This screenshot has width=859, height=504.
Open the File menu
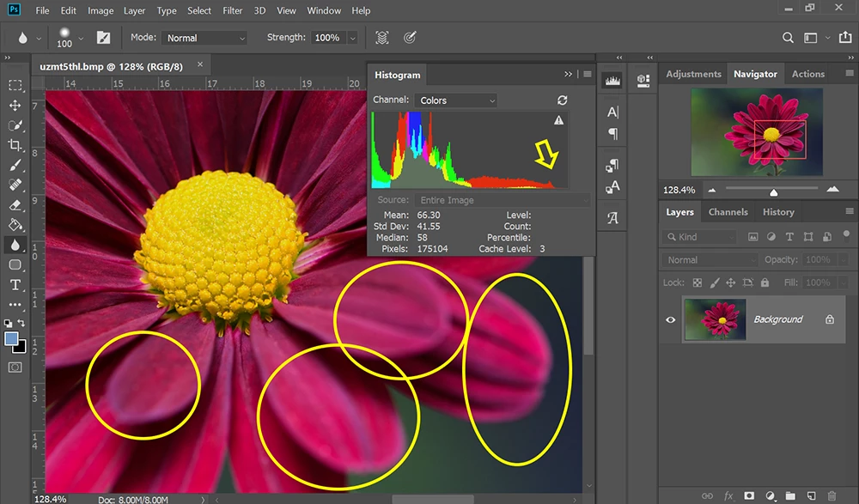click(42, 10)
